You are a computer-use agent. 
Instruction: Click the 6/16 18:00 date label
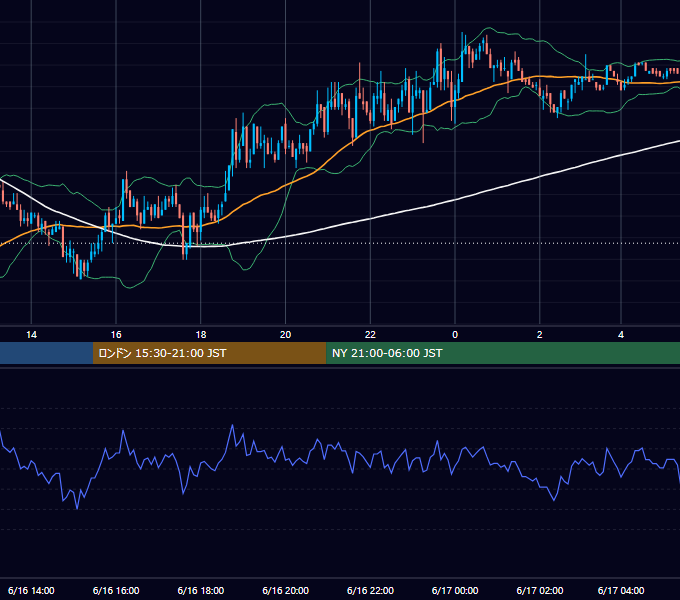coord(201,590)
